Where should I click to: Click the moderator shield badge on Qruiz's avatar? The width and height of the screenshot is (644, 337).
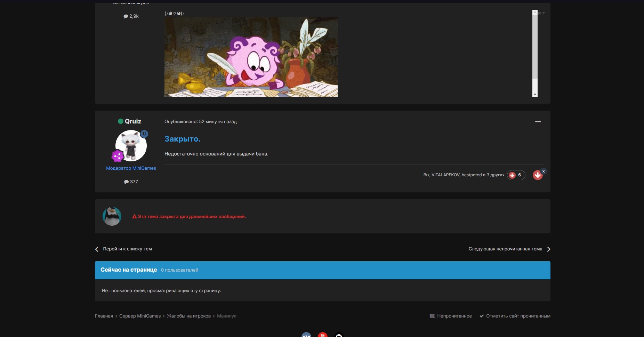[144, 134]
